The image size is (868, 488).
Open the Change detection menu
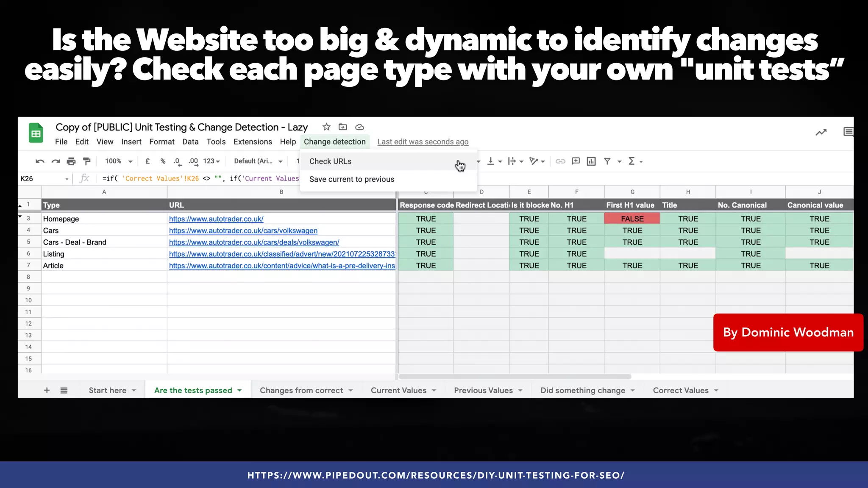coord(335,142)
